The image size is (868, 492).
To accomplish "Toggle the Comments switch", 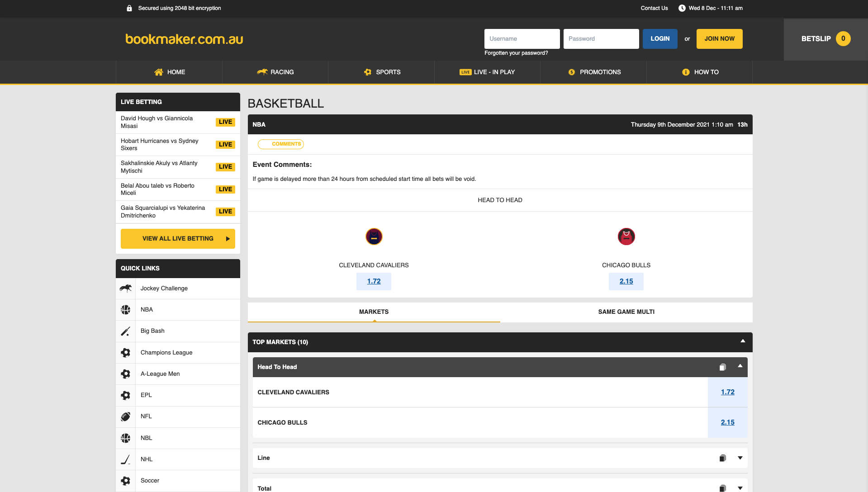I will click(x=280, y=144).
